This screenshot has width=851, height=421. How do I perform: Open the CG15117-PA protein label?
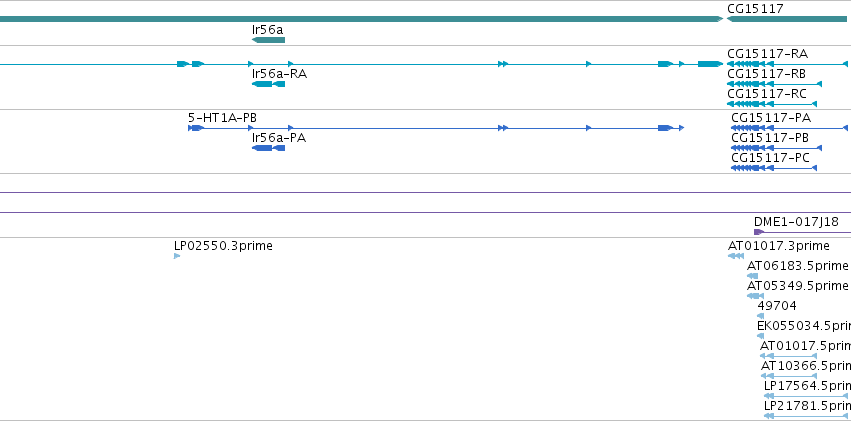(771, 118)
